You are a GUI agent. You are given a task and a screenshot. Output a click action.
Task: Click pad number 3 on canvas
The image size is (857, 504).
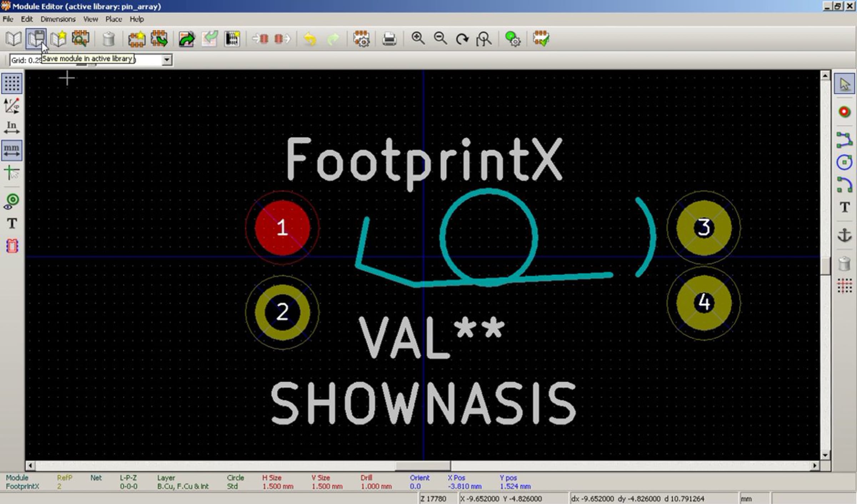703,228
